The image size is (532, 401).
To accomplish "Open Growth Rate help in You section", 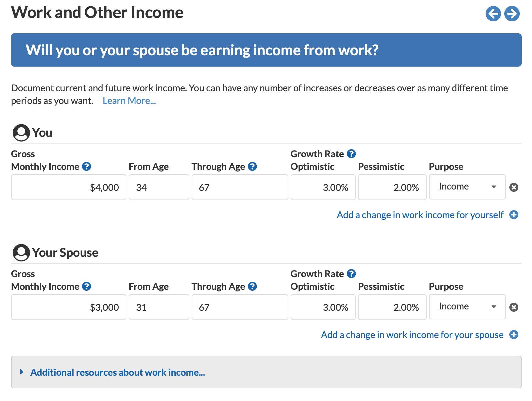I will pos(351,154).
